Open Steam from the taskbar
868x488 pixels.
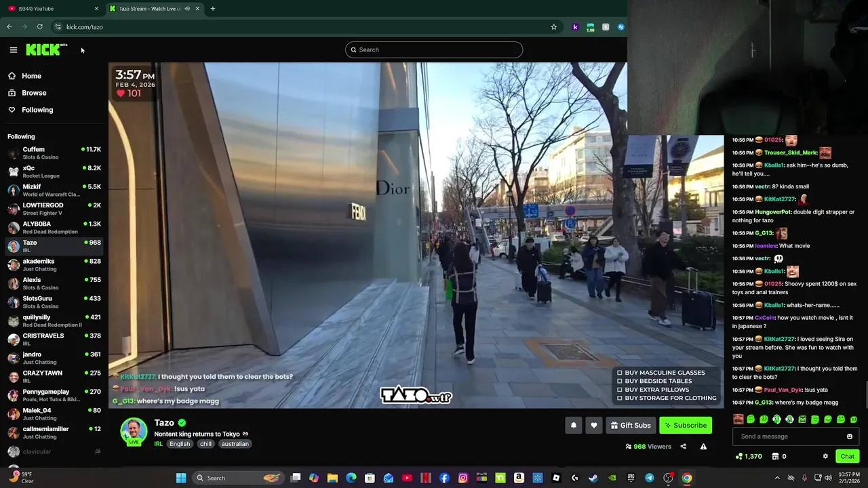tap(593, 478)
